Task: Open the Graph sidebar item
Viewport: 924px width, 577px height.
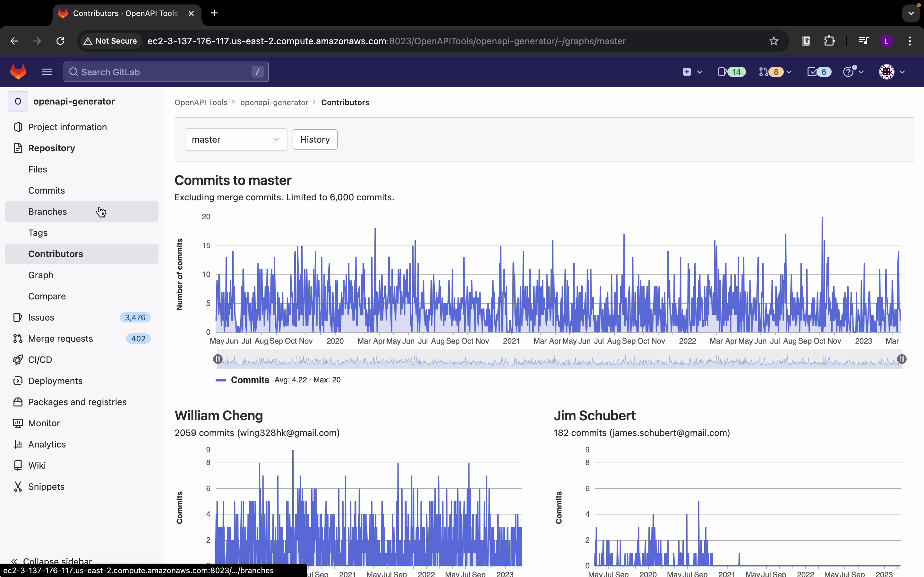Action: 40,275
